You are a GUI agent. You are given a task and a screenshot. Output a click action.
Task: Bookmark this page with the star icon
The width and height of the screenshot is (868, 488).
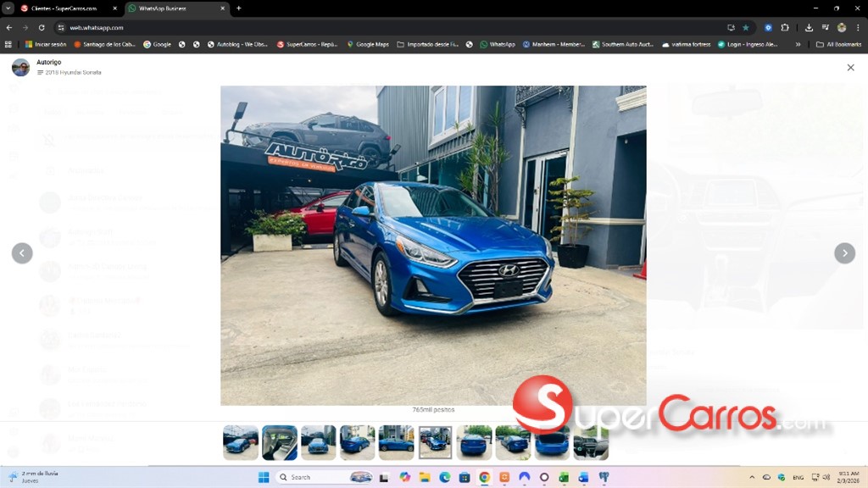click(x=746, y=27)
